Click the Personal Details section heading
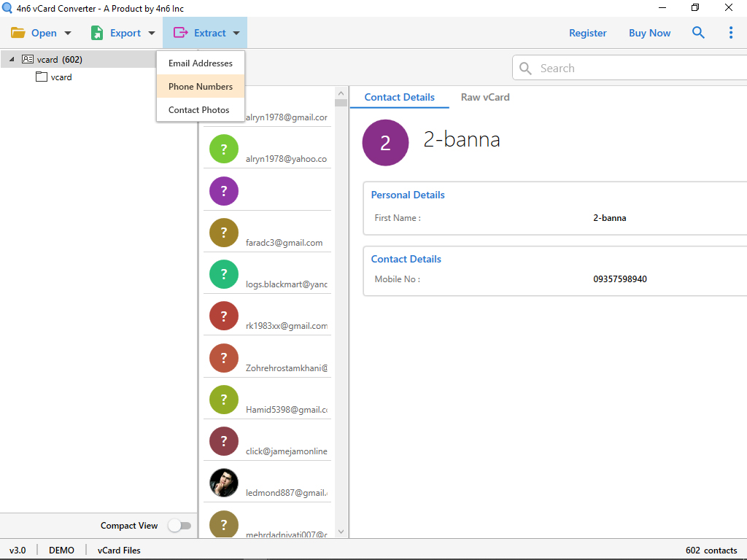 pos(407,195)
